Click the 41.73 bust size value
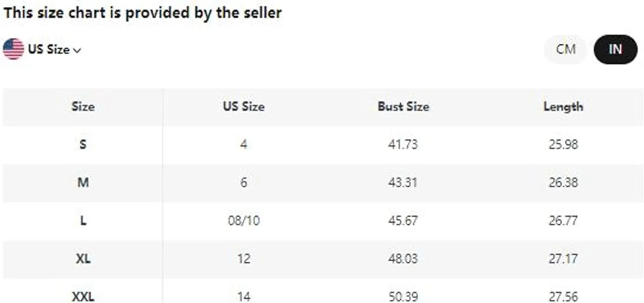Screen dimensions: 644x303 403,145
